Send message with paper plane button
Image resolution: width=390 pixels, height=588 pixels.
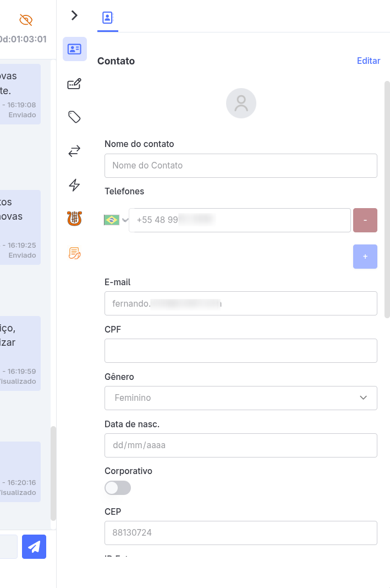(x=34, y=547)
